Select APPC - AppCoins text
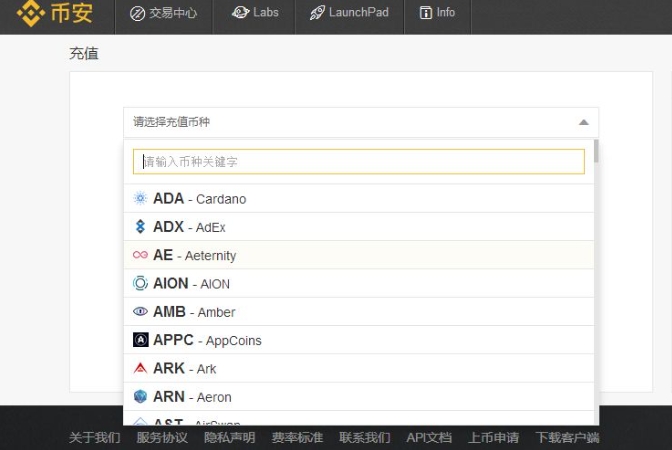 (x=207, y=340)
